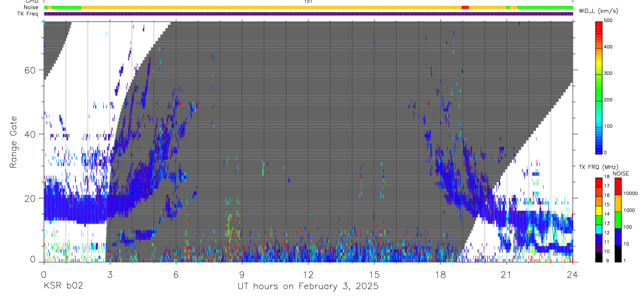The image size is (644, 297).
Task: Click the '9' label on TX FRQ scale
Action: (x=606, y=261)
